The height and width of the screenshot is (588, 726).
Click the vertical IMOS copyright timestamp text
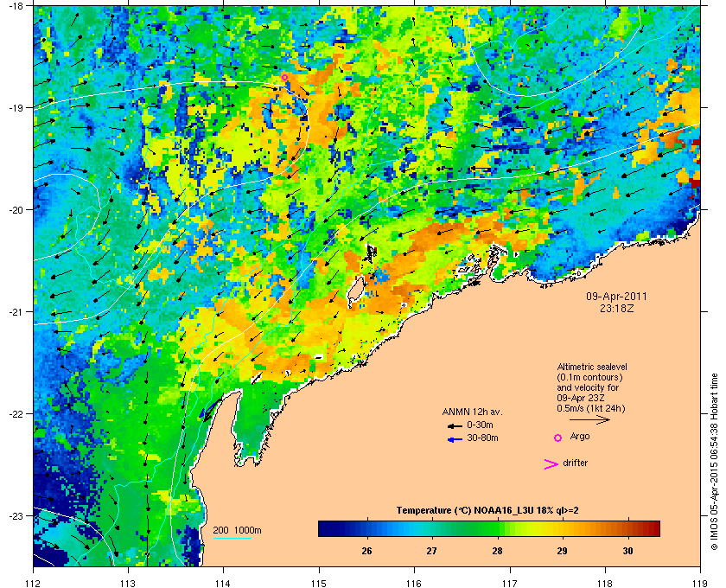pyautogui.click(x=714, y=460)
